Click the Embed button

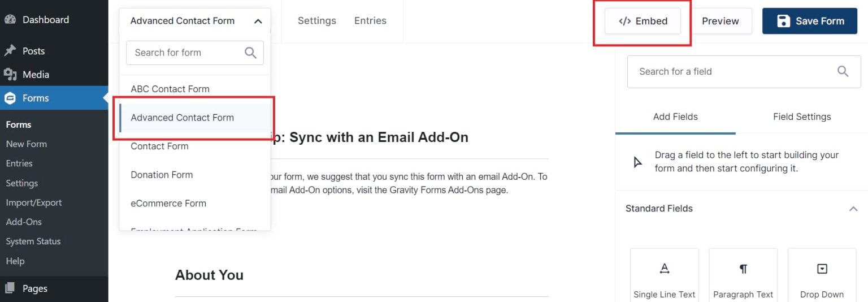tap(643, 21)
